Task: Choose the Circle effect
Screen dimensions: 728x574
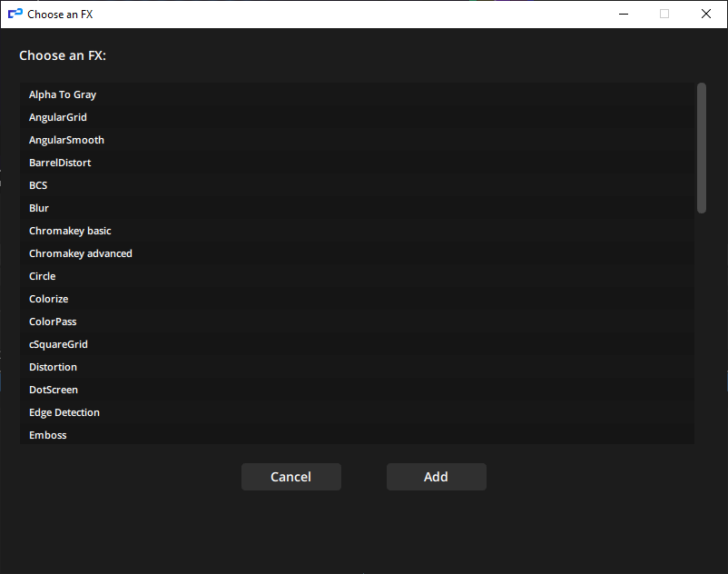Action: 357,276
